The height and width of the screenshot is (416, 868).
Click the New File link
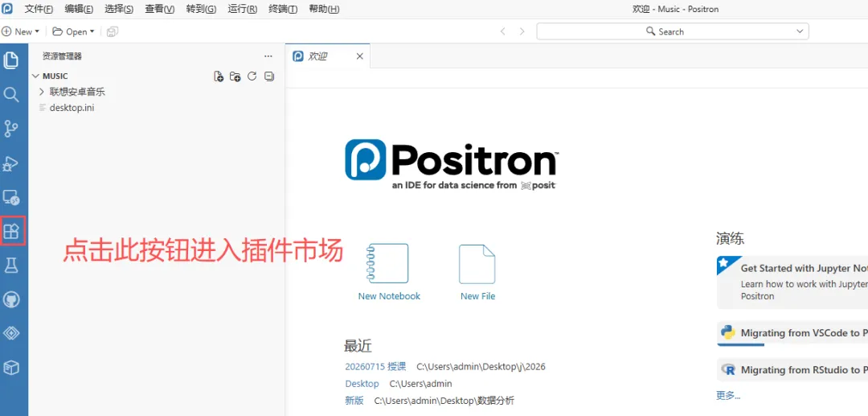tap(477, 296)
